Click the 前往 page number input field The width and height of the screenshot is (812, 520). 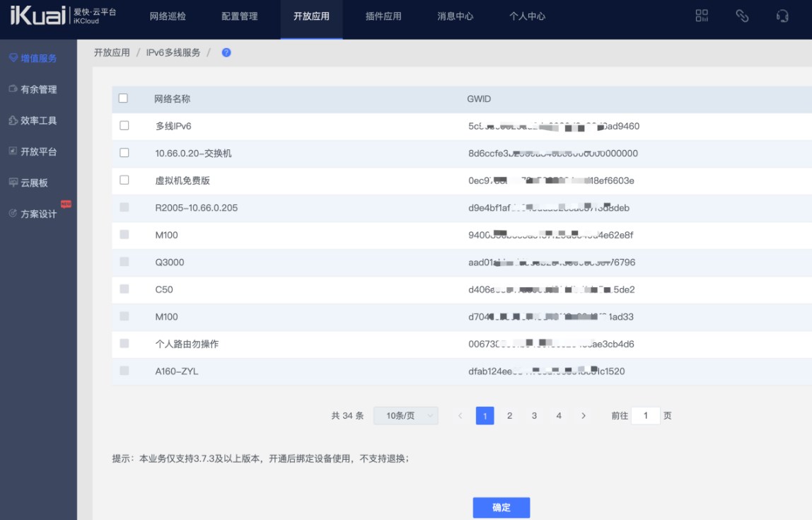coord(645,415)
